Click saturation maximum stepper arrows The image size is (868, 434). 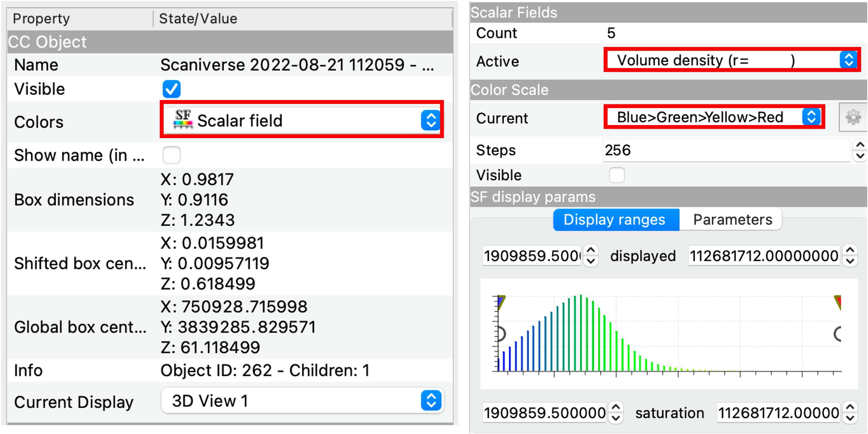coord(850,412)
